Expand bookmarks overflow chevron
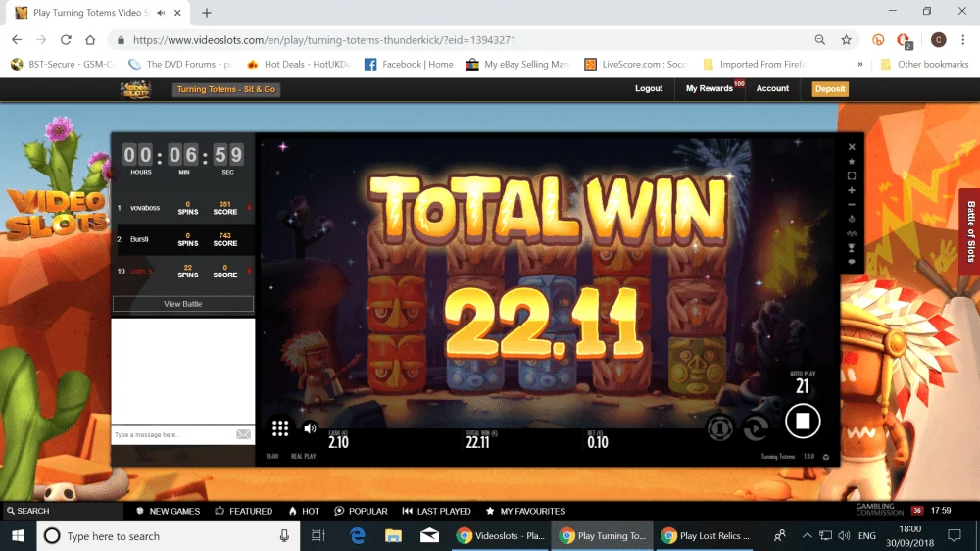Screen dimensions: 980x551 click(x=860, y=65)
